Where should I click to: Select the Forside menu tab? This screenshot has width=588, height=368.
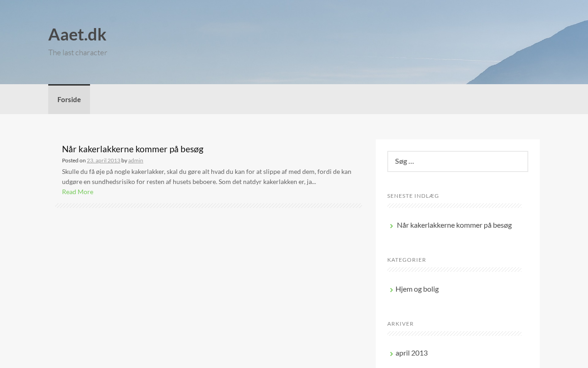pyautogui.click(x=69, y=99)
